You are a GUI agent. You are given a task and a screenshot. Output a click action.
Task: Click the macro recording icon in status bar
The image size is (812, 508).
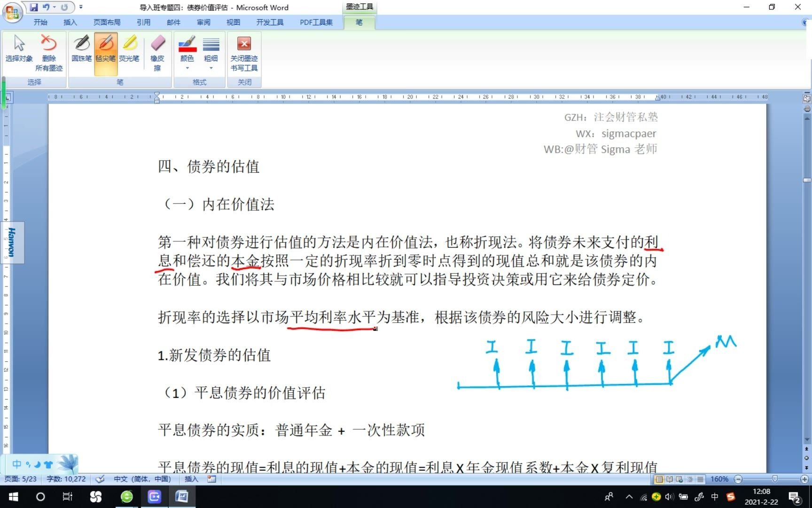212,479
